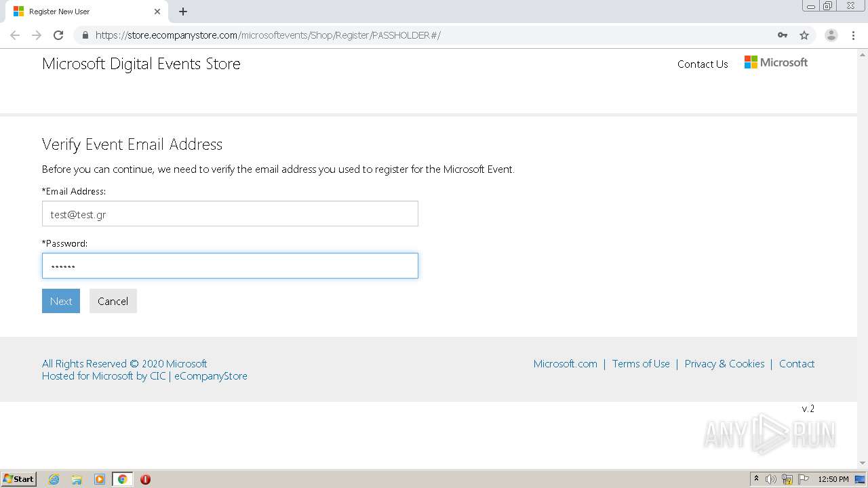Show hidden system tray icons
This screenshot has width=868, height=488.
(756, 479)
